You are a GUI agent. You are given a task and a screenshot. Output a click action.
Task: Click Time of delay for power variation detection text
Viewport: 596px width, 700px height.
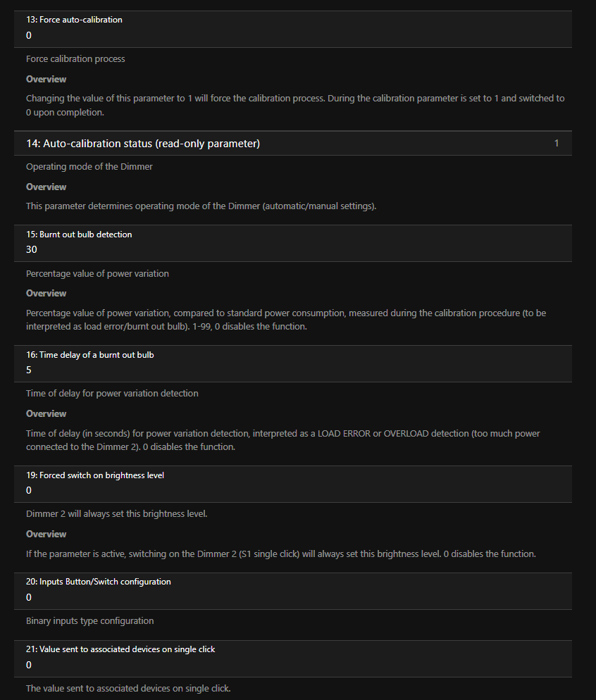click(112, 394)
